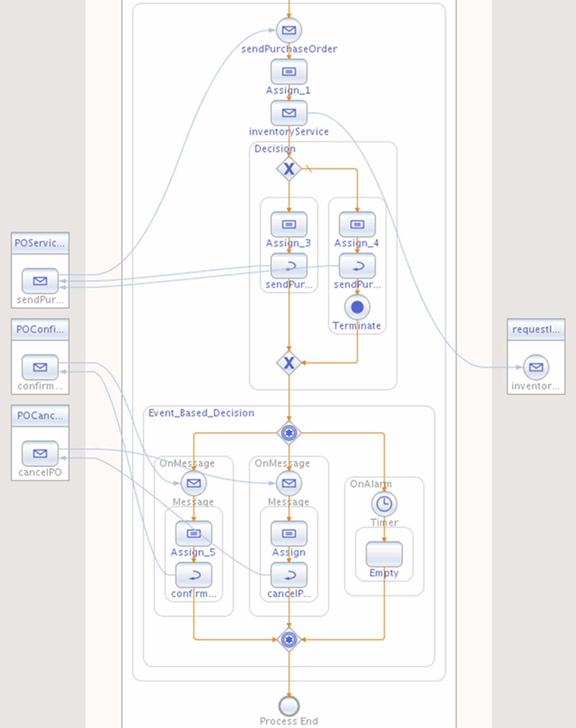The height and width of the screenshot is (728, 576).
Task: Click the Empty label text
Action: (384, 573)
